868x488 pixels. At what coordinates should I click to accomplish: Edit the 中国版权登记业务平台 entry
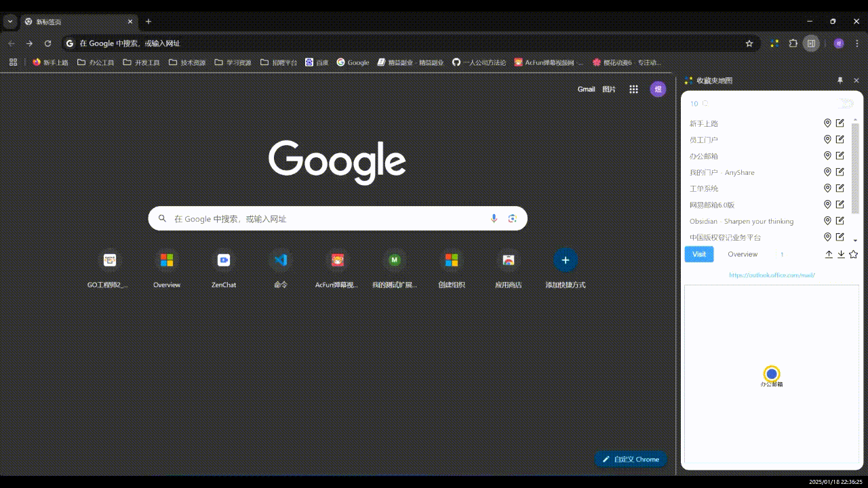(x=840, y=237)
